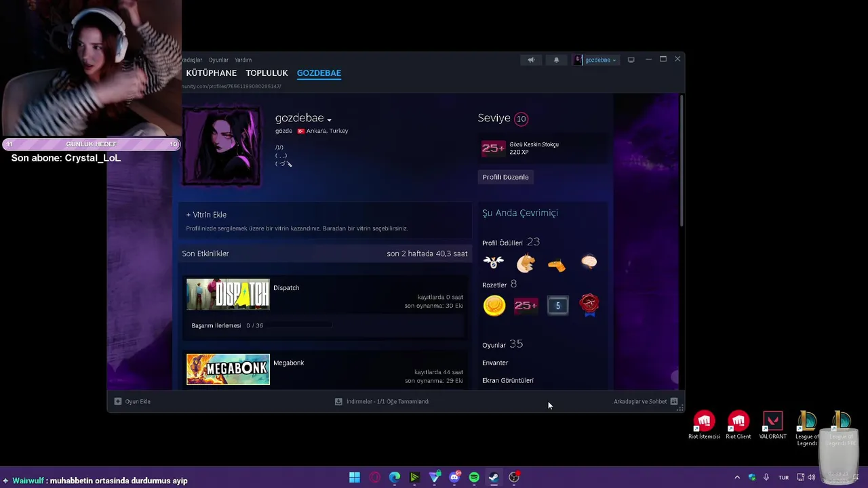Screen dimensions: 868x488
Task: Click the Şu Anda Çevrimiçi status text
Action: [520, 213]
